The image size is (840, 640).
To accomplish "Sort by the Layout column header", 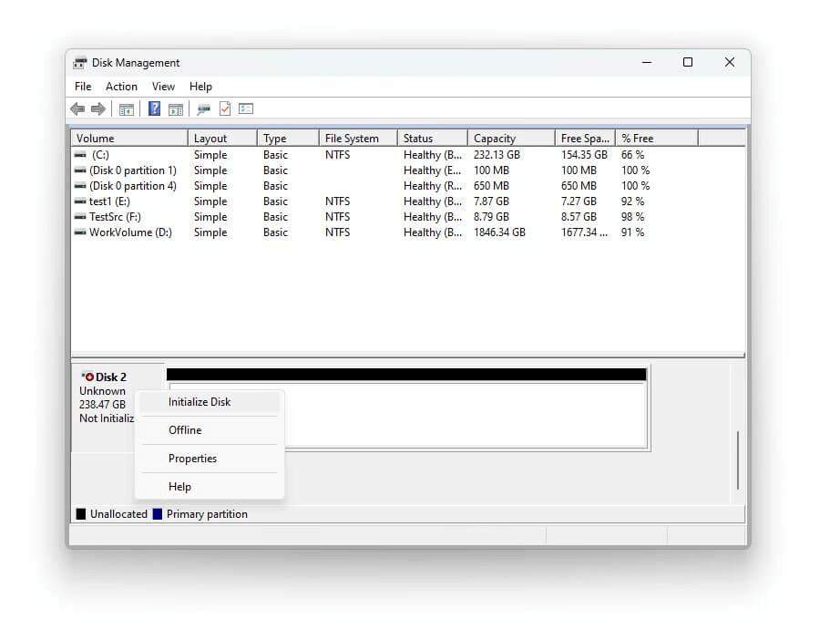I will (x=222, y=139).
